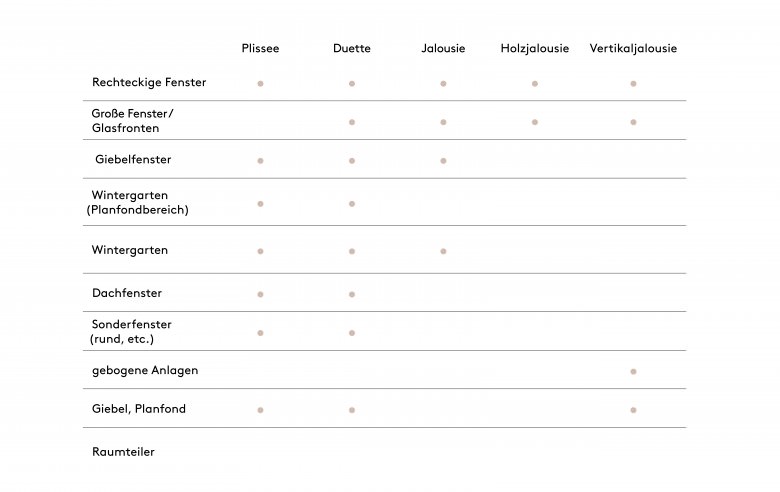Click the Plissee dot for Rechteckige Fenster
Viewport: 780px width, 492px height.
[x=260, y=84]
